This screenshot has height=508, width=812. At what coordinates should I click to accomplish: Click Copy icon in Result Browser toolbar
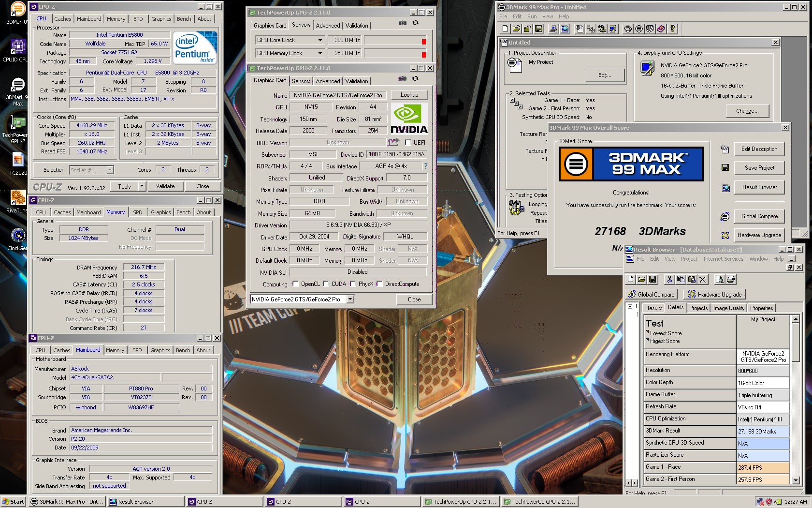coord(681,279)
